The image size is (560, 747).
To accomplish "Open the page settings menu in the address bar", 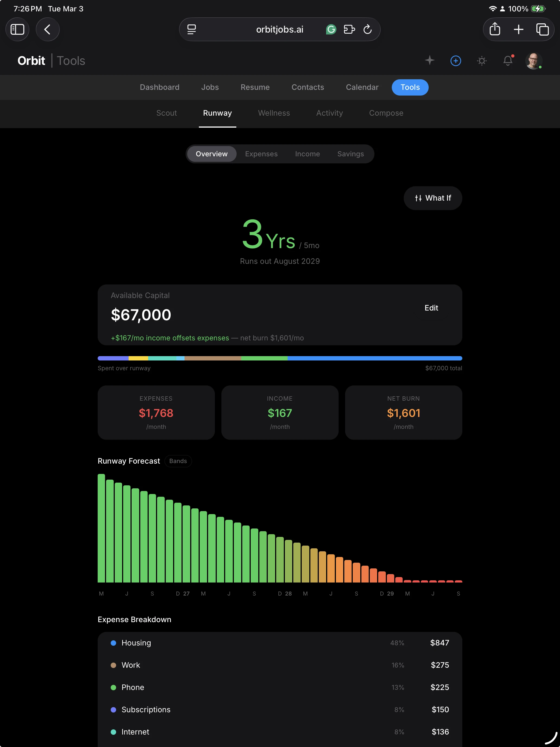I will 191,29.
